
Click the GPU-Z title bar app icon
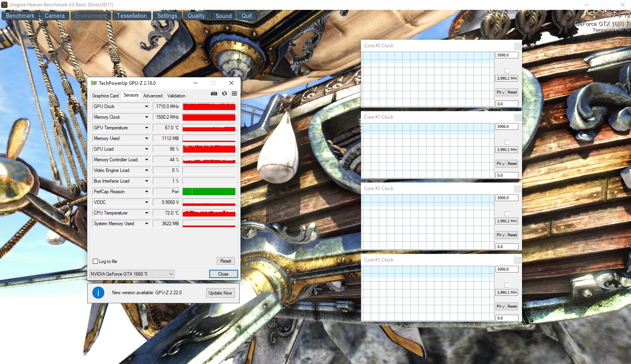[x=94, y=83]
